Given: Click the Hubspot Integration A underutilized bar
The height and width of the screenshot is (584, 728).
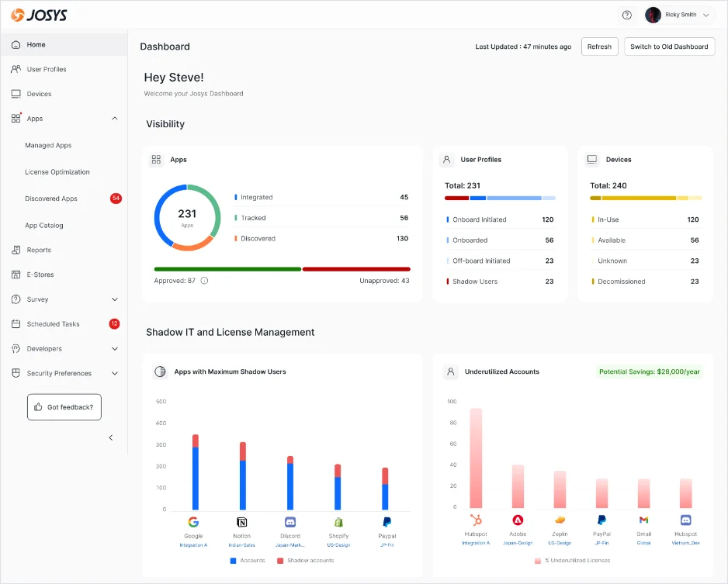Looking at the screenshot, I should (x=476, y=458).
